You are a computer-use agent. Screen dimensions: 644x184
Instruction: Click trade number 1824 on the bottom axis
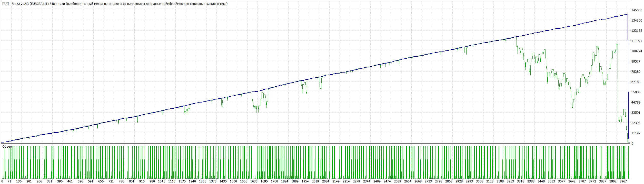[285, 181]
